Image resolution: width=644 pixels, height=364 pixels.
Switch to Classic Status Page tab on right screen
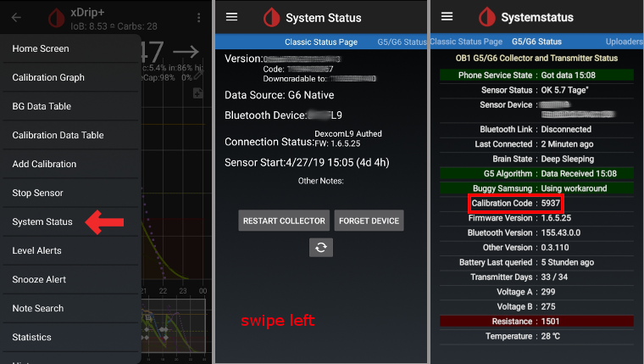pyautogui.click(x=466, y=42)
